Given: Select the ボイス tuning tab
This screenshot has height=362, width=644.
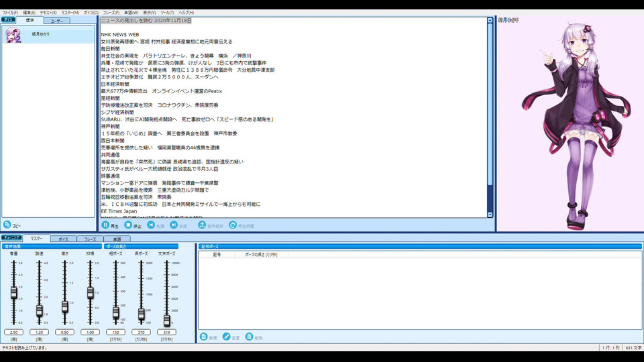Looking at the screenshot, I should (63, 239).
